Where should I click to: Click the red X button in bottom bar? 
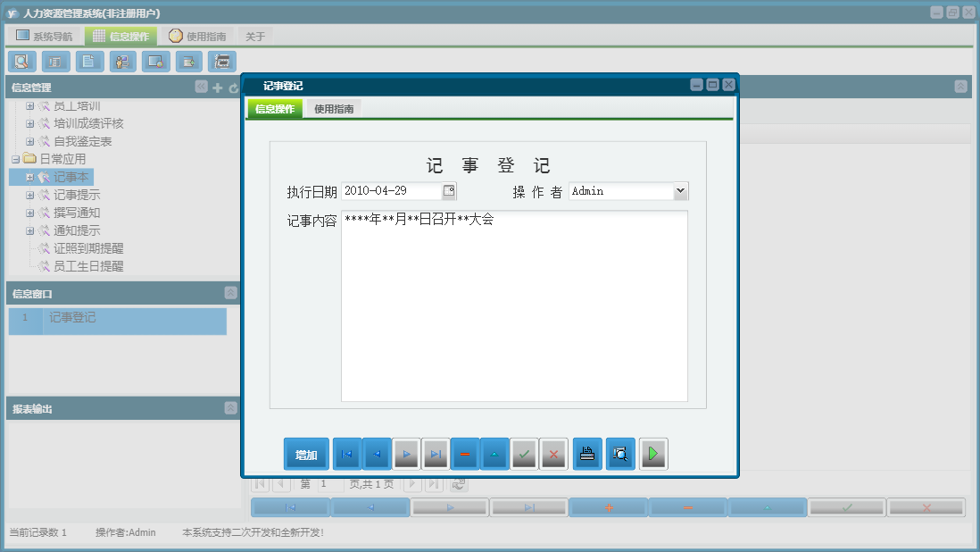926,507
